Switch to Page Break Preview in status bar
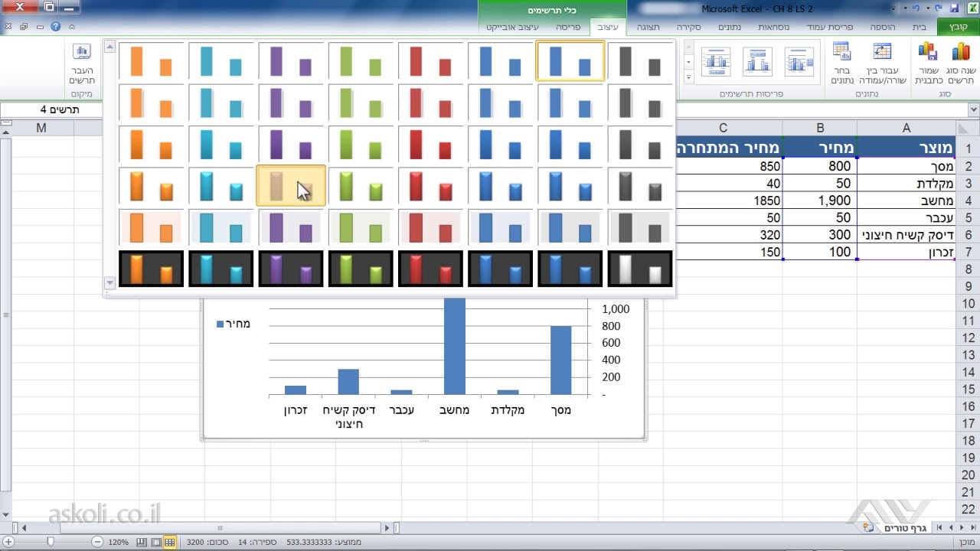The image size is (980, 551). [x=142, y=542]
